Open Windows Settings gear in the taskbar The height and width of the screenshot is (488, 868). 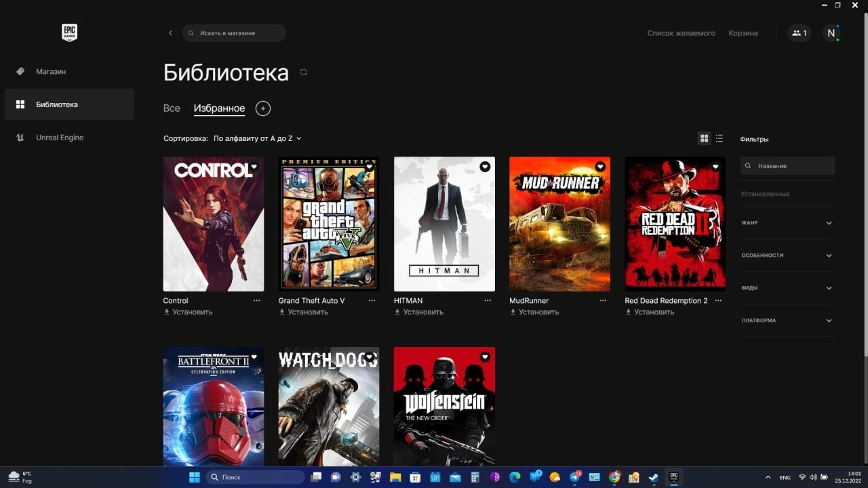355,477
